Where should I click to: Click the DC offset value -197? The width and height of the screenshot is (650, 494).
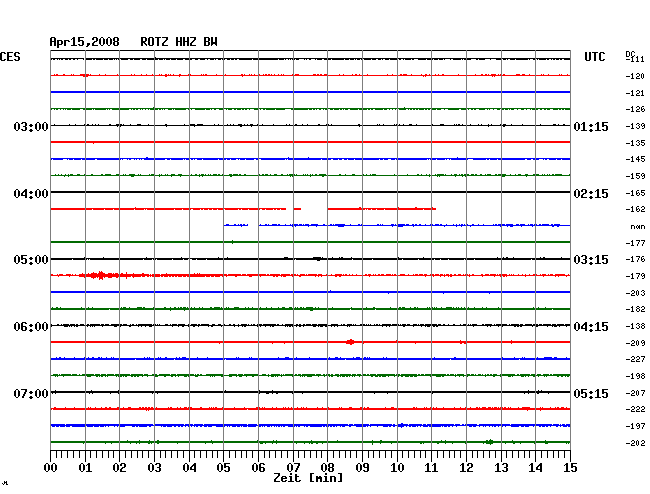[635, 426]
